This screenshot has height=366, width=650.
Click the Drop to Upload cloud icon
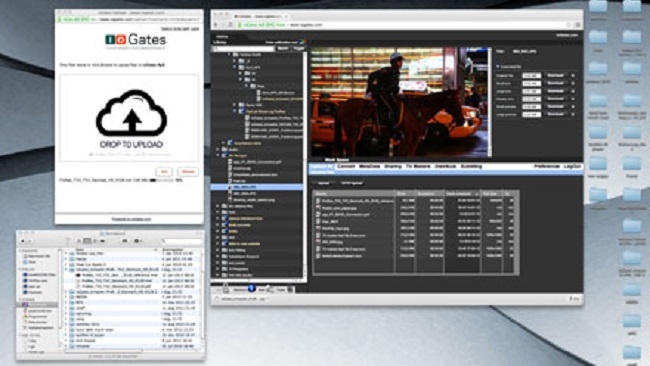(x=131, y=112)
